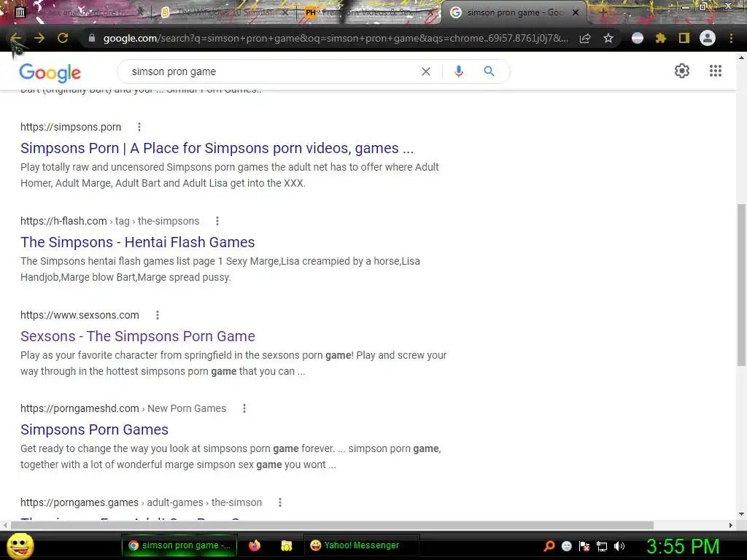Viewport: 747px width, 560px height.
Task: Open the smiley face start button
Action: (x=20, y=545)
